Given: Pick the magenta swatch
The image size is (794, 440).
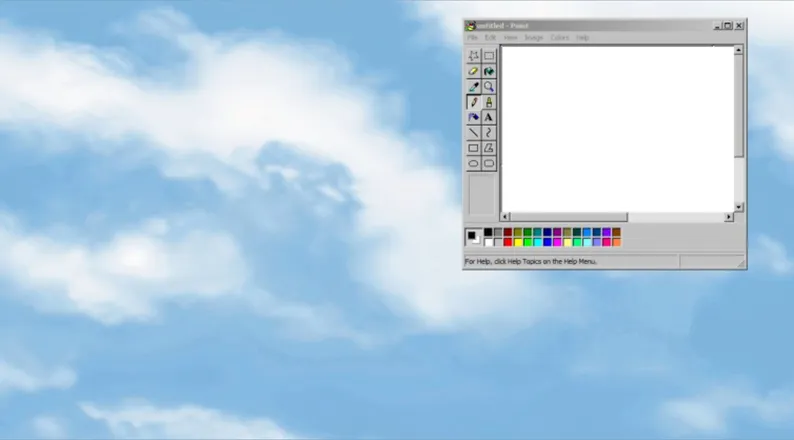Looking at the screenshot, I should click(557, 242).
